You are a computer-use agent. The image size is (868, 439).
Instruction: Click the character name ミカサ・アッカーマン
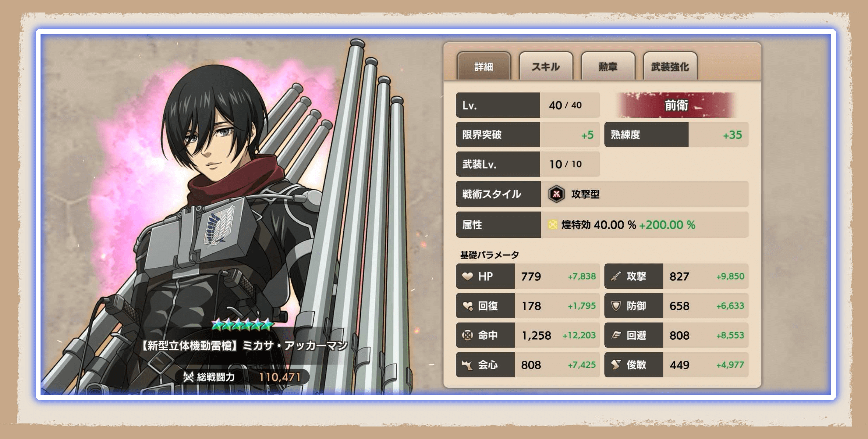[295, 345]
